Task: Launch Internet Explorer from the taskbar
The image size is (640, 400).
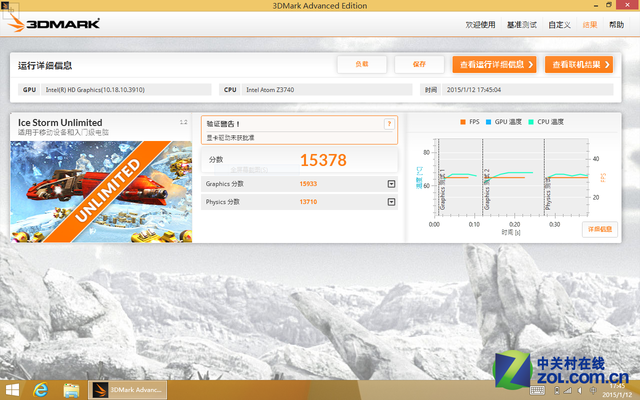Action: 41,390
